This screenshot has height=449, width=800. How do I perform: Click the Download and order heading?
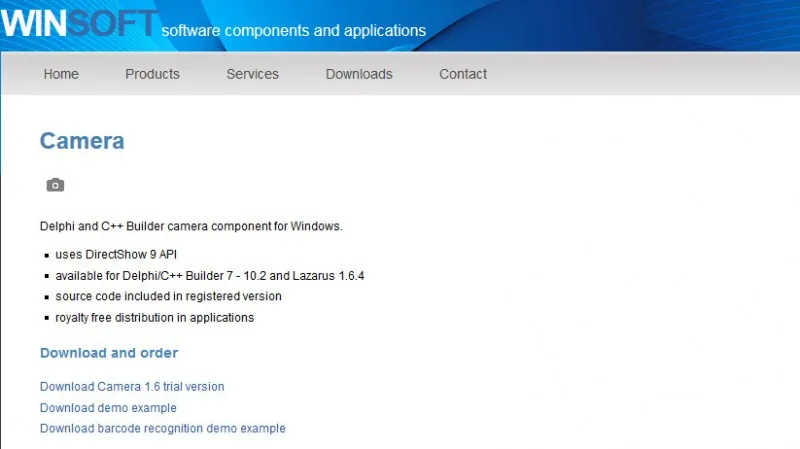(x=109, y=353)
